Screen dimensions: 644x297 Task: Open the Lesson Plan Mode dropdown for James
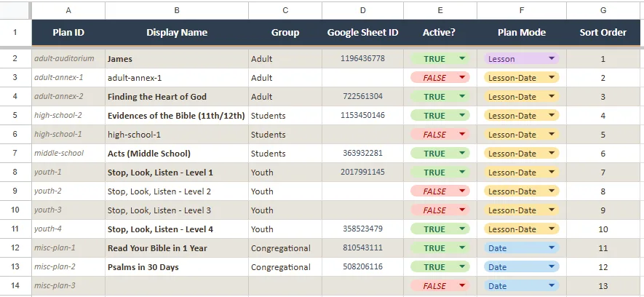(x=522, y=59)
